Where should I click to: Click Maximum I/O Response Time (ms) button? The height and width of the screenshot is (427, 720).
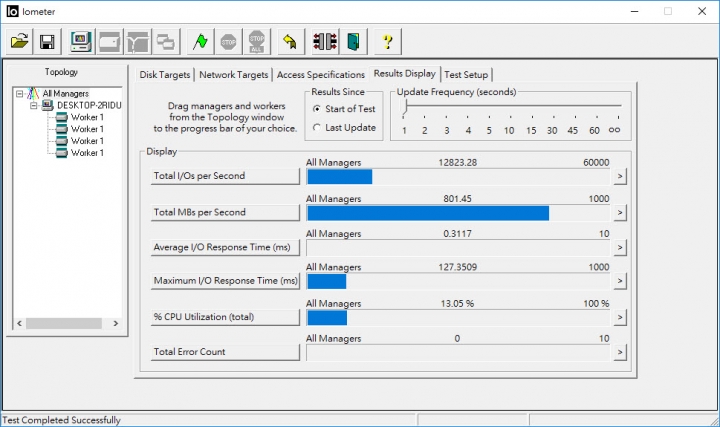(225, 281)
